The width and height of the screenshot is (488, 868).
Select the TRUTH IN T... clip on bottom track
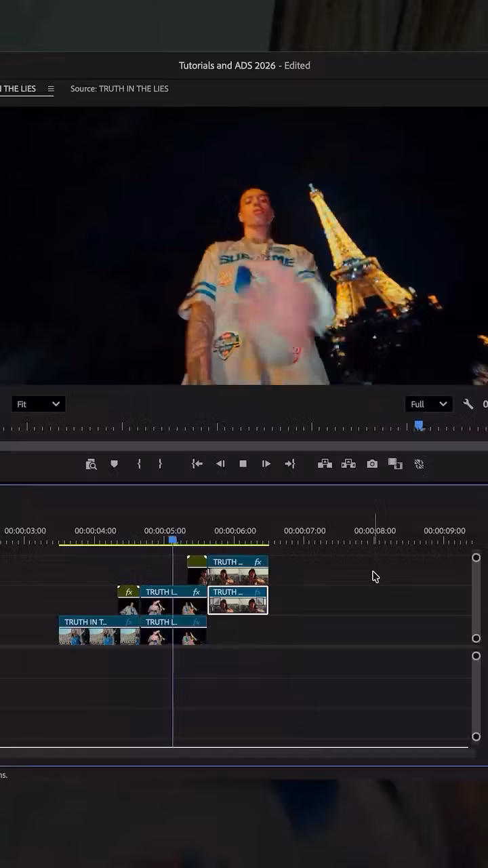[99, 630]
